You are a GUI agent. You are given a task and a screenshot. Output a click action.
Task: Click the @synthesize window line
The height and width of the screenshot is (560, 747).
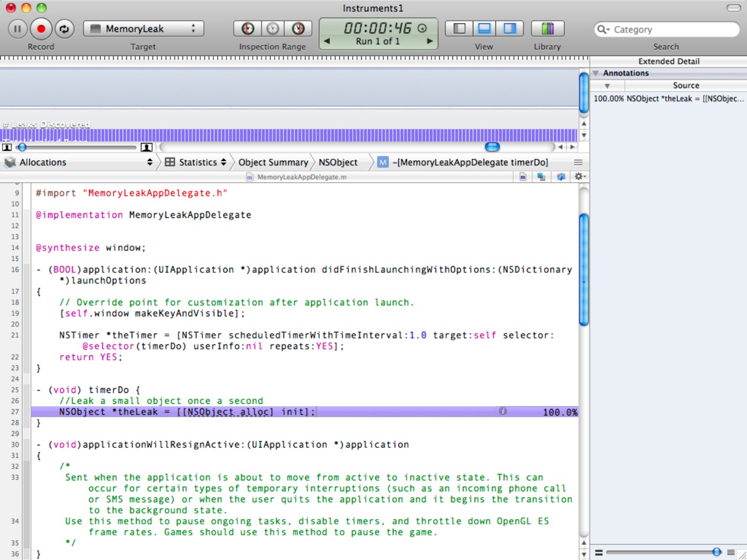tap(90, 248)
